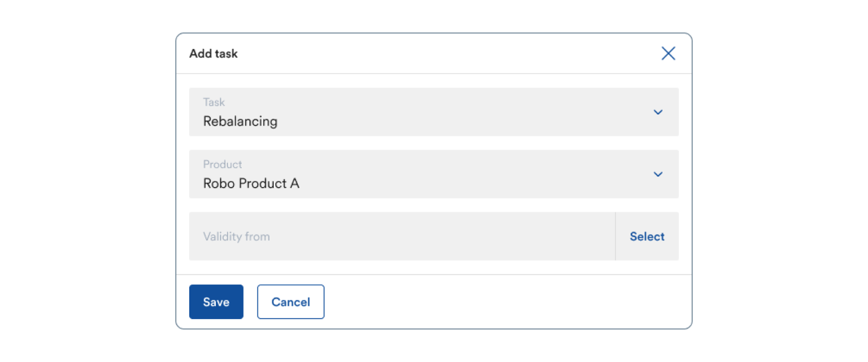Click empty area of Task field before chevron
Image resolution: width=868 pixels, height=362 pixels.
click(x=464, y=112)
